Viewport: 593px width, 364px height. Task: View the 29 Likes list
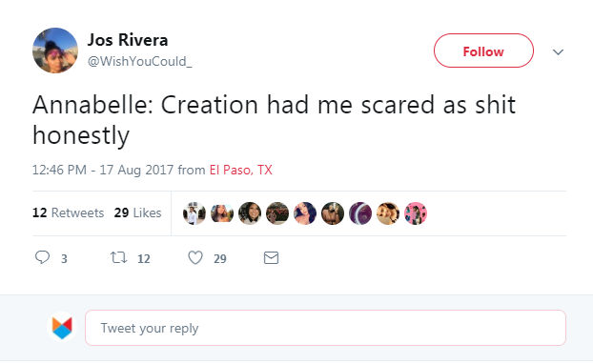[x=137, y=212]
